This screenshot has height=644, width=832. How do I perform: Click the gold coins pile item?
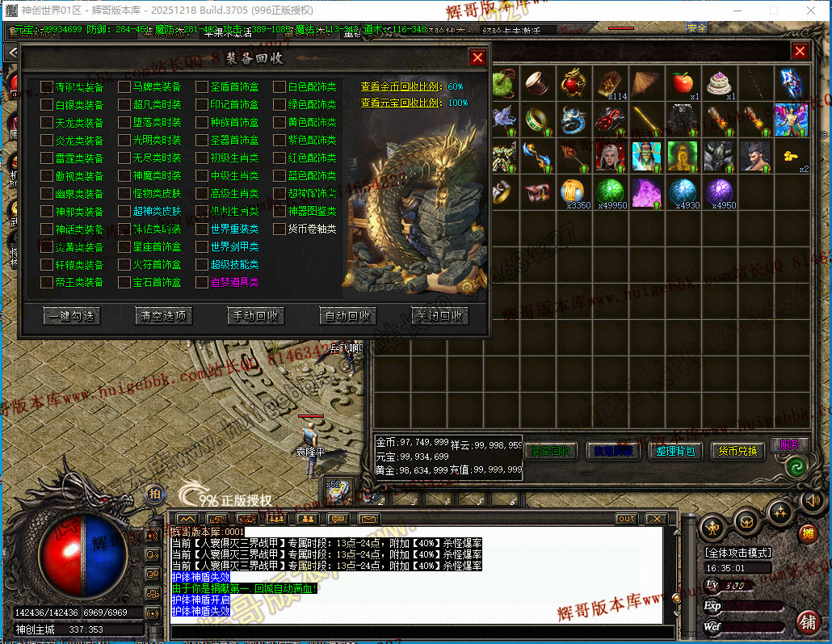[x=792, y=155]
